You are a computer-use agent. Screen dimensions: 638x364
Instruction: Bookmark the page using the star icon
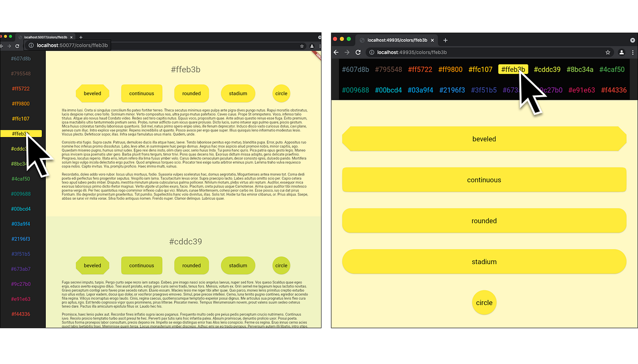pos(608,52)
